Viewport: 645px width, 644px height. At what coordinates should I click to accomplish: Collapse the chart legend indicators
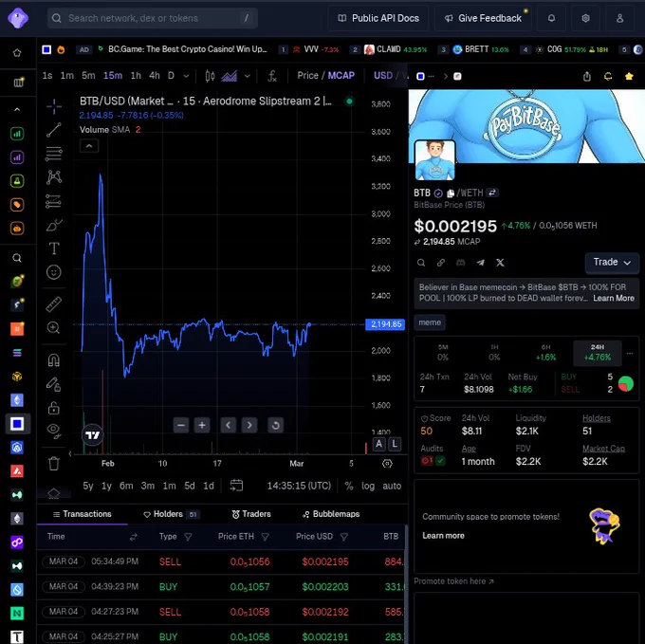89,146
